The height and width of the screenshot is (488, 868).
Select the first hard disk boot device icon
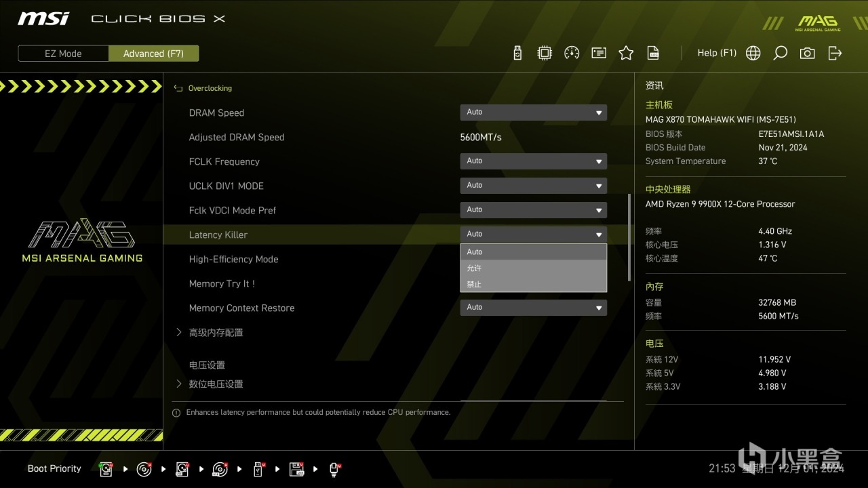click(x=106, y=468)
